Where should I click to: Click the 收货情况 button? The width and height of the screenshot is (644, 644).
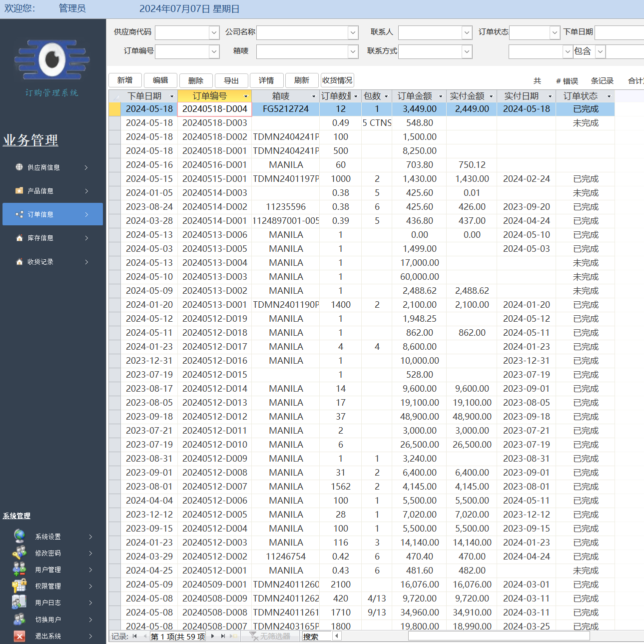click(x=337, y=80)
